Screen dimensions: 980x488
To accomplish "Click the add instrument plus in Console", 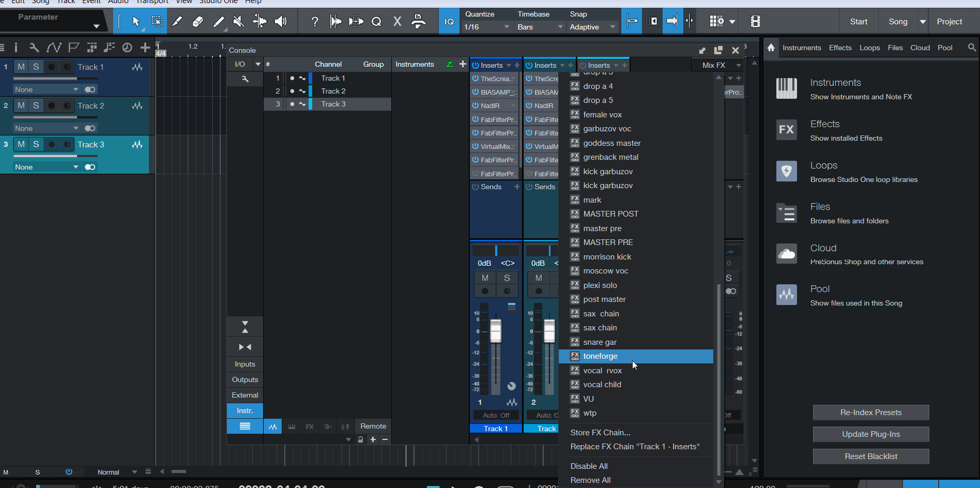I will pyautogui.click(x=463, y=64).
